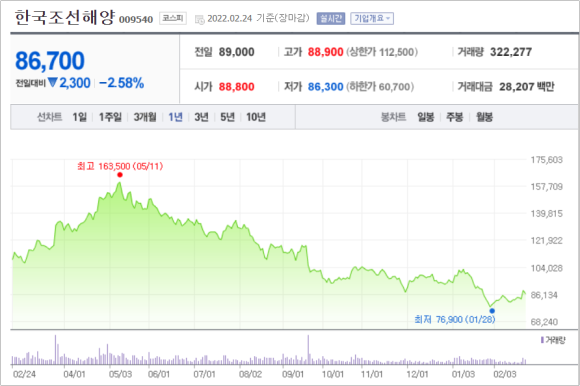Select the 1년 line chart tab
580x386 pixels.
click(175, 117)
